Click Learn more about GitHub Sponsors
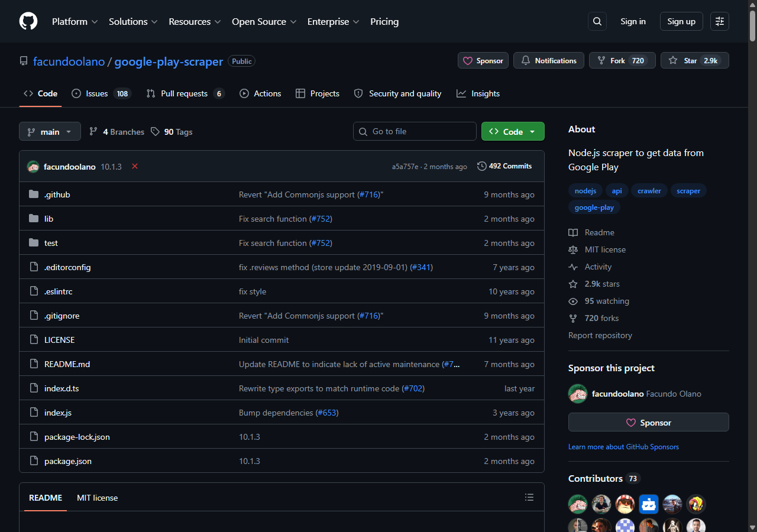Viewport: 757px width, 532px height. click(623, 447)
